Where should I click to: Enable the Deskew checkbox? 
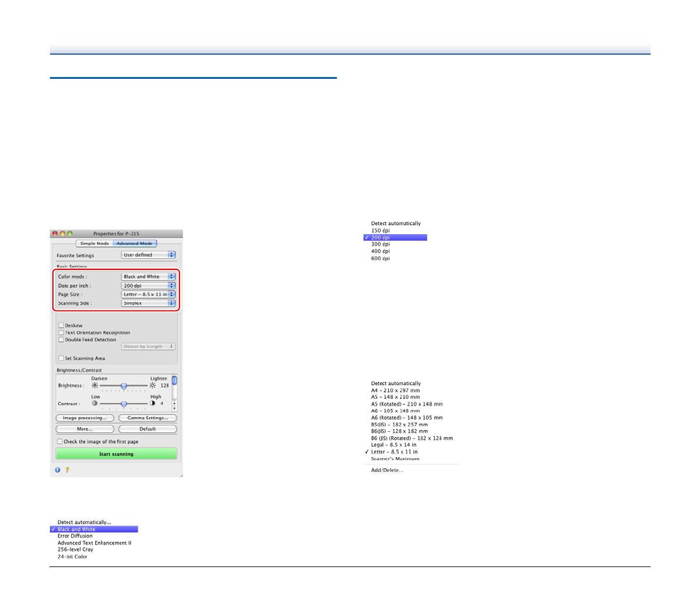tap(61, 325)
